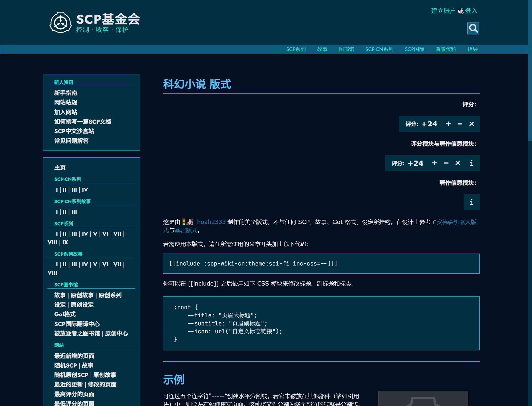Open 如何撰写一篇SCP文档 sidebar link
532x406 pixels.
83,122
